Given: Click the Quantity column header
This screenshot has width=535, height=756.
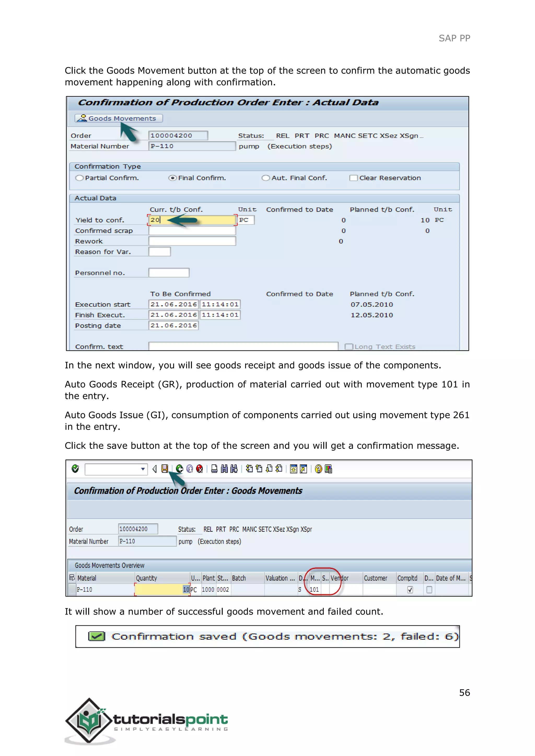Looking at the screenshot, I should 162,578.
